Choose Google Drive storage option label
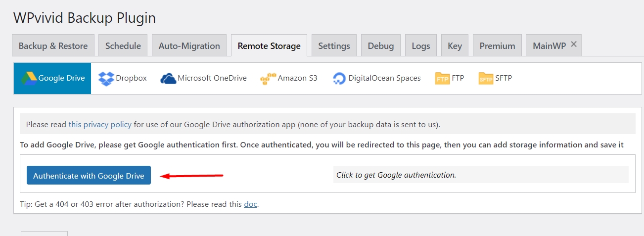This screenshot has height=236, width=644. pos(61,78)
